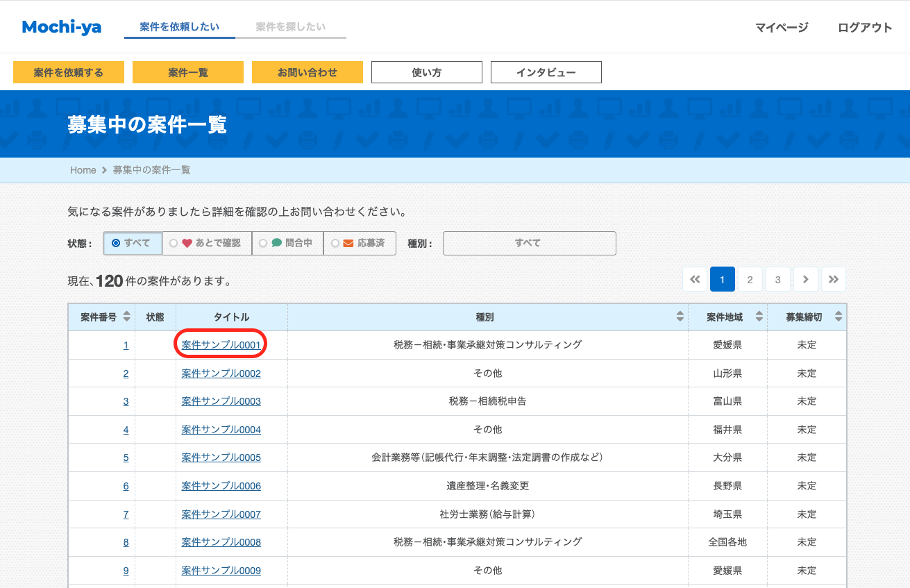Click next page chevron icon
The height and width of the screenshot is (588, 910).
(x=805, y=279)
